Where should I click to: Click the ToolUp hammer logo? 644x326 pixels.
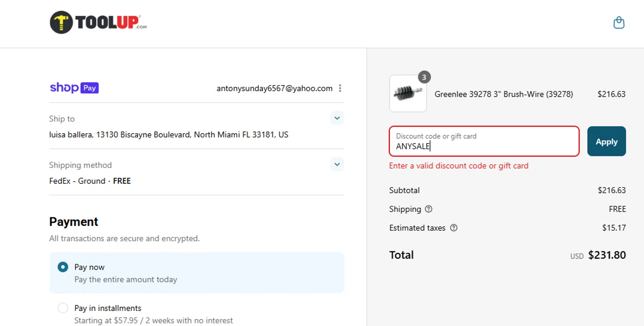pyautogui.click(x=61, y=22)
